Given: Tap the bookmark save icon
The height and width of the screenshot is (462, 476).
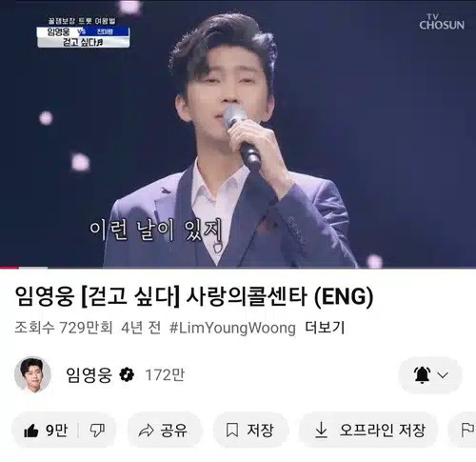Looking at the screenshot, I should pyautogui.click(x=232, y=431).
